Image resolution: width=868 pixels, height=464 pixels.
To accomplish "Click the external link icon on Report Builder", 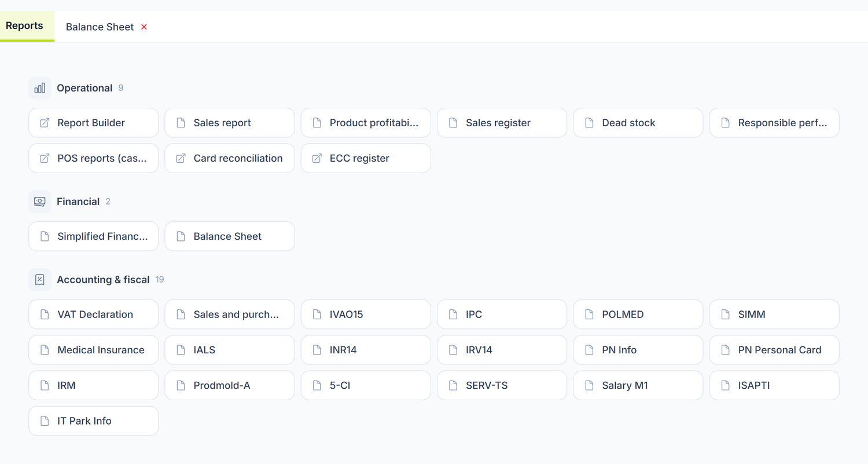I will pos(45,123).
